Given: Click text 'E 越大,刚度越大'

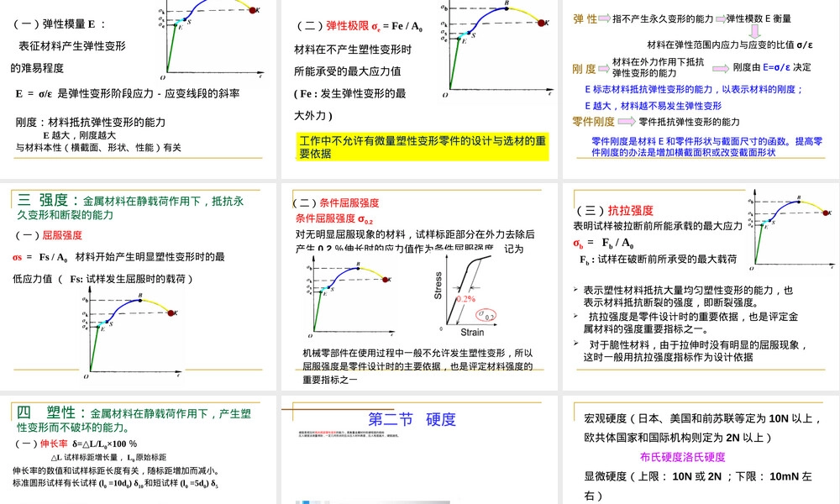Looking at the screenshot, I should tap(79, 135).
